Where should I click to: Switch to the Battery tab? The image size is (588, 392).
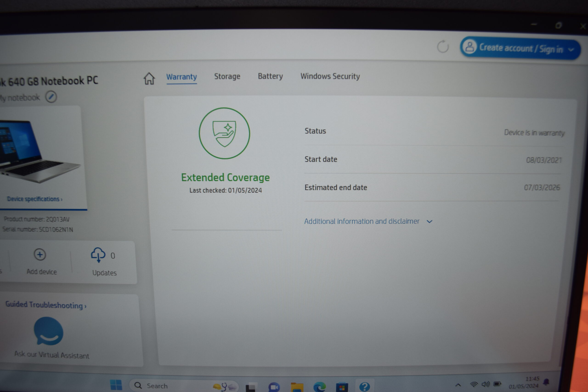pos(270,76)
